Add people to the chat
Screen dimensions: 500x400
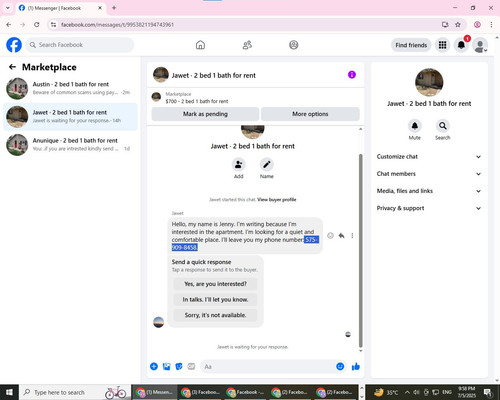point(239,164)
